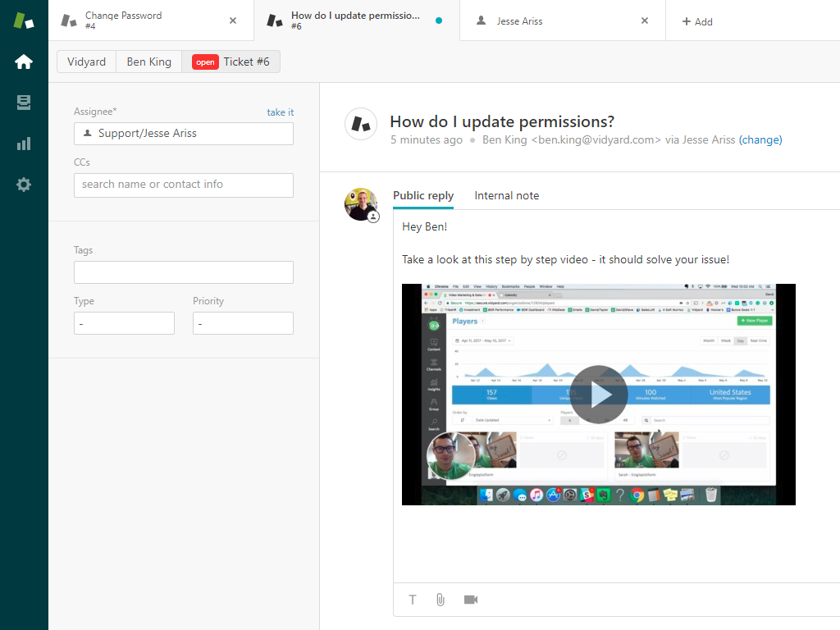Open the Assignee Support/Jesse Ariss dropdown
This screenshot has height=630, width=840.
click(x=183, y=134)
